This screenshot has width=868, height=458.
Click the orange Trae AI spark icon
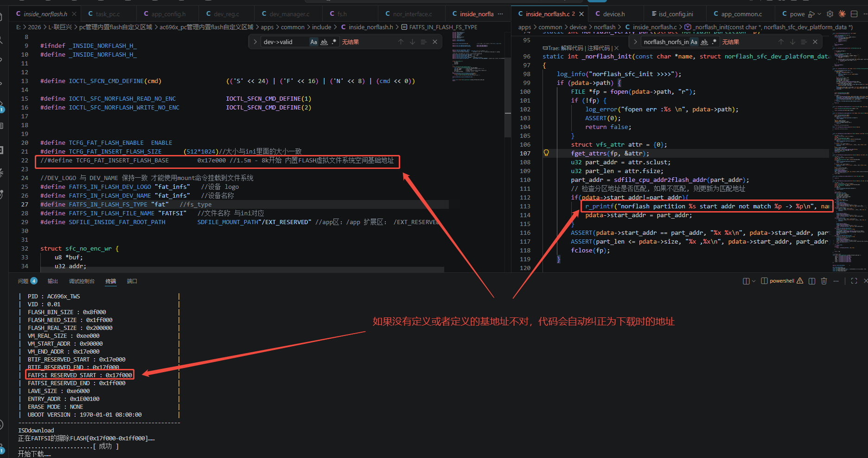842,14
